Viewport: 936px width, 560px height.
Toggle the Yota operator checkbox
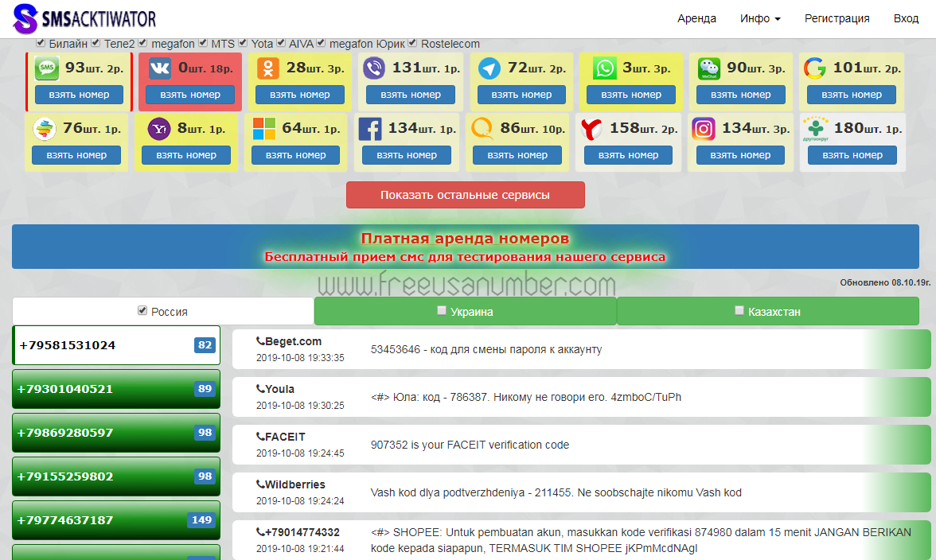point(242,43)
